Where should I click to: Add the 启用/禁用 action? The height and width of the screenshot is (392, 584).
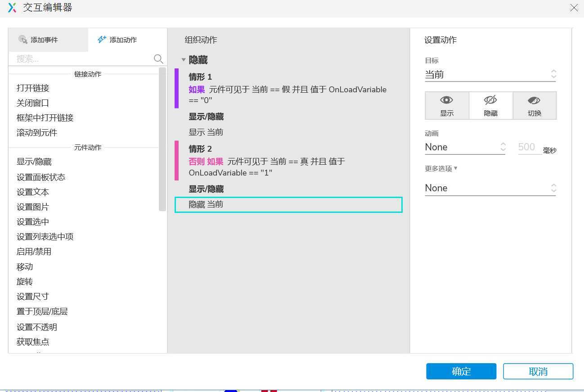pyautogui.click(x=34, y=252)
